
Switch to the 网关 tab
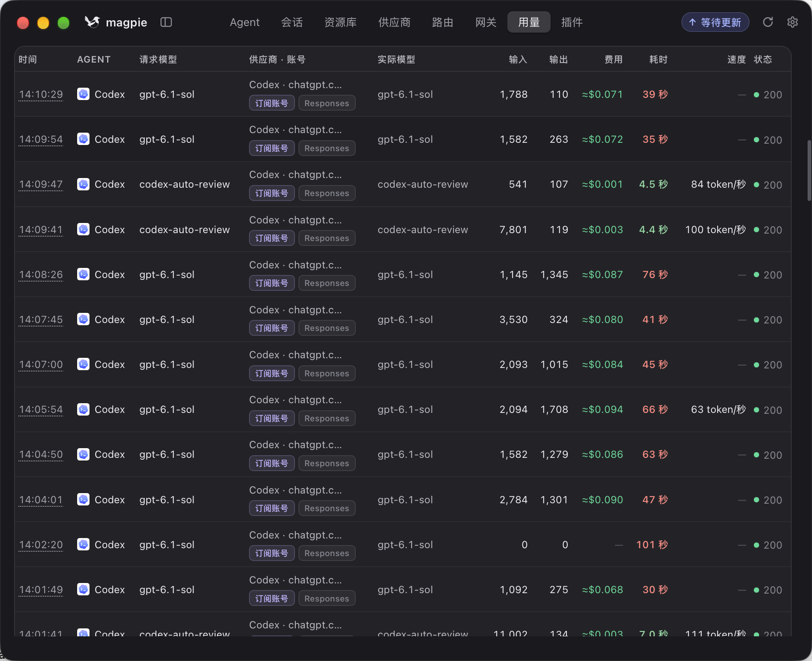[486, 22]
